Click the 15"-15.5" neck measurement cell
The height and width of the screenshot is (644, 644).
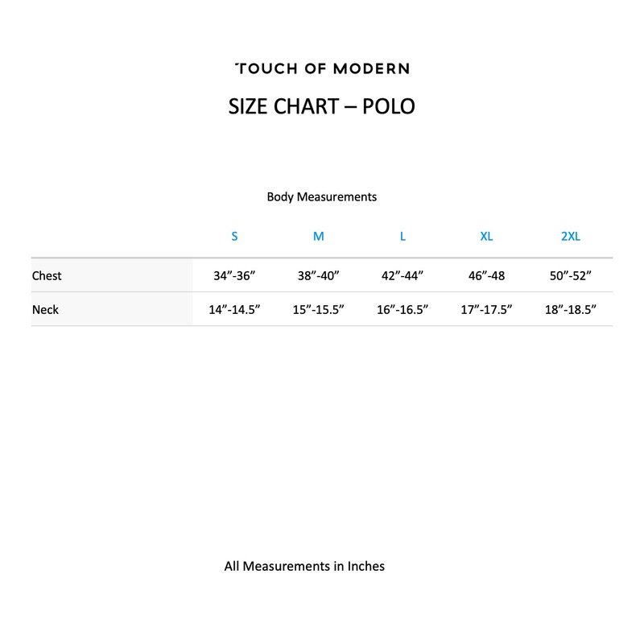click(x=319, y=309)
